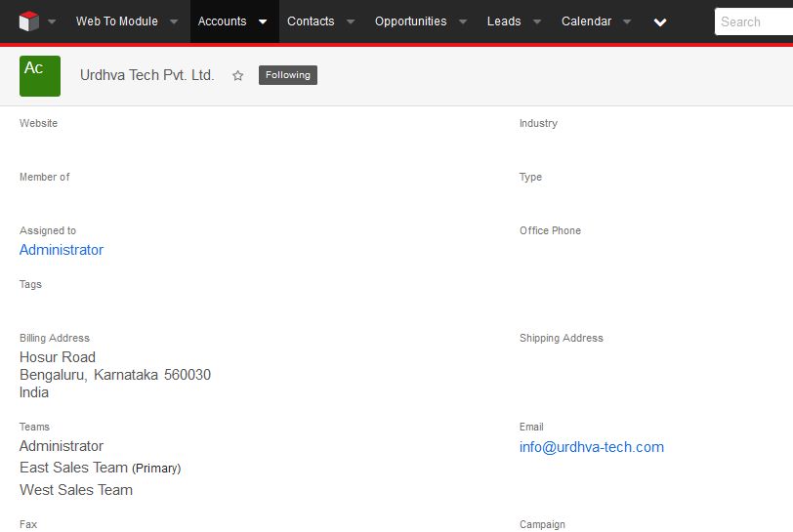The width and height of the screenshot is (793, 532).
Task: Click the Shipping Address label
Action: 562,338
